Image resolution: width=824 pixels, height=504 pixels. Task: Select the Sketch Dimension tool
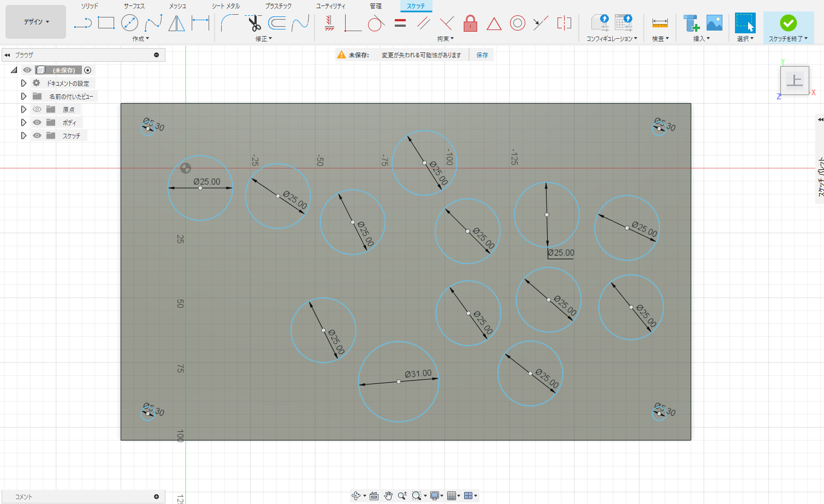pyautogui.click(x=200, y=23)
